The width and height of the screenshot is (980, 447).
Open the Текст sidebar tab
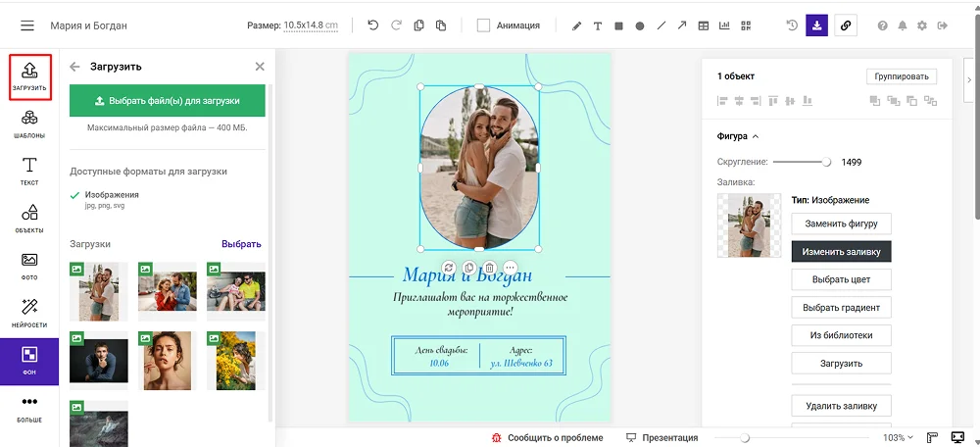[x=29, y=171]
